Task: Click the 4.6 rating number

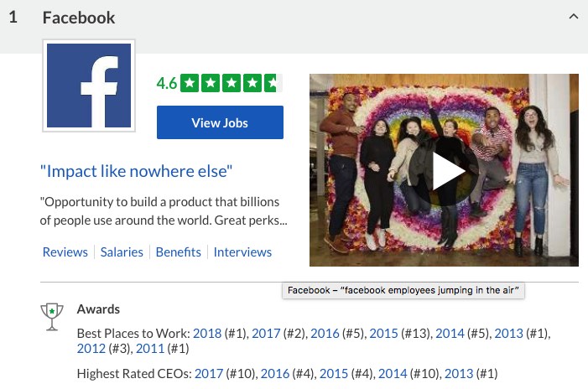Action: (x=166, y=83)
